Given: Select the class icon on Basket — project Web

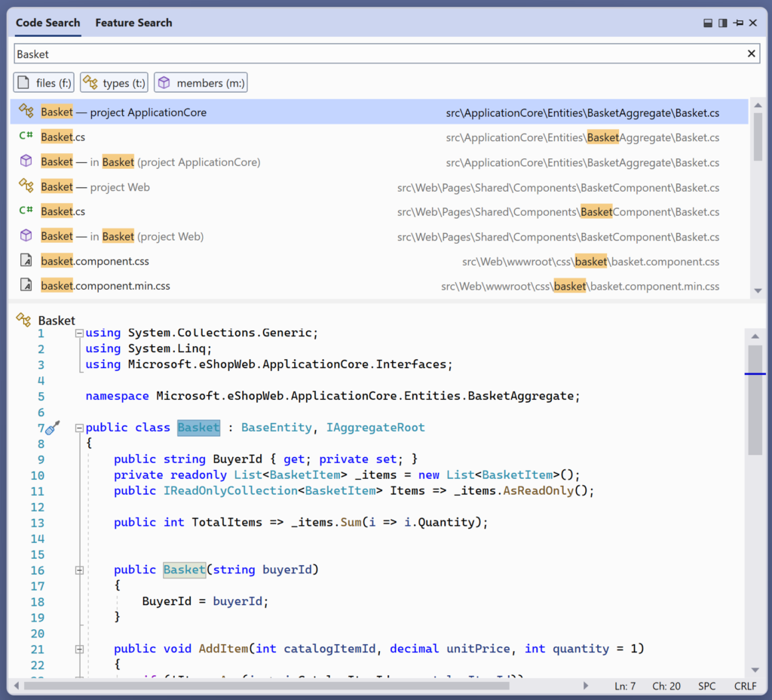Looking at the screenshot, I should point(26,186).
